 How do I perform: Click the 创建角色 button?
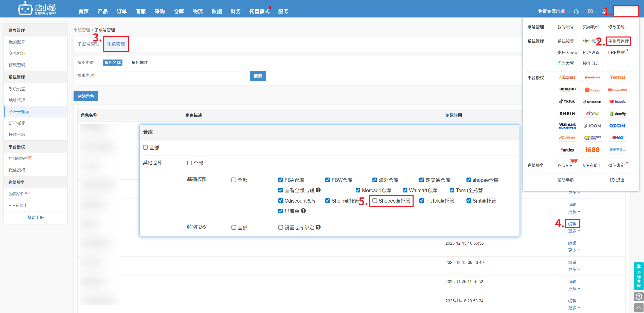click(86, 96)
